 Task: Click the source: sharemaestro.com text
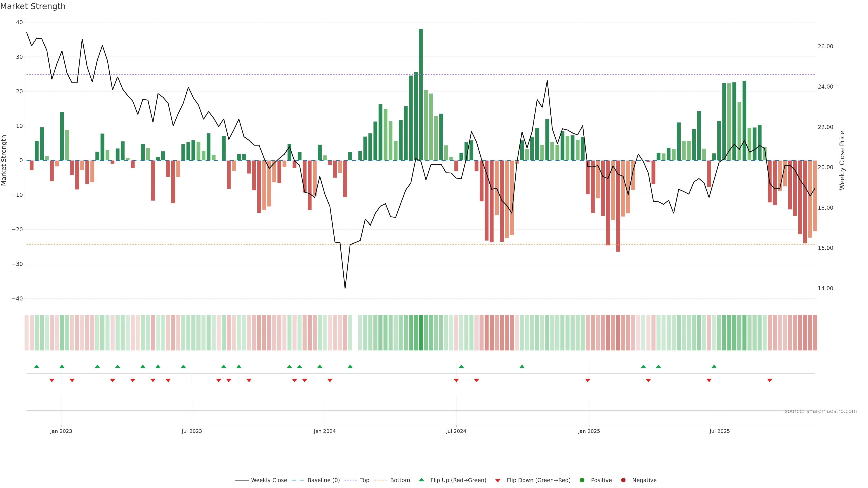pyautogui.click(x=821, y=411)
